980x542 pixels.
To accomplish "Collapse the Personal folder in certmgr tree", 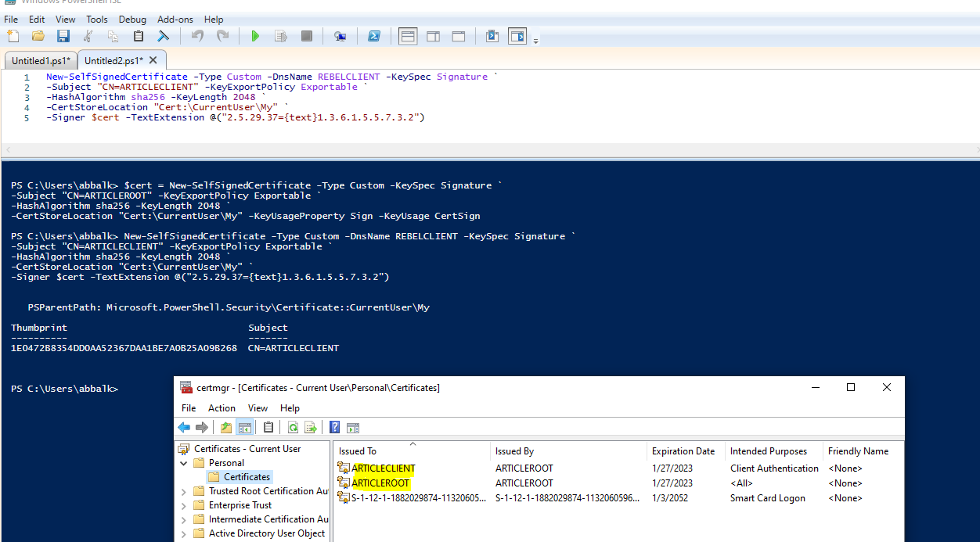I will pyautogui.click(x=184, y=463).
